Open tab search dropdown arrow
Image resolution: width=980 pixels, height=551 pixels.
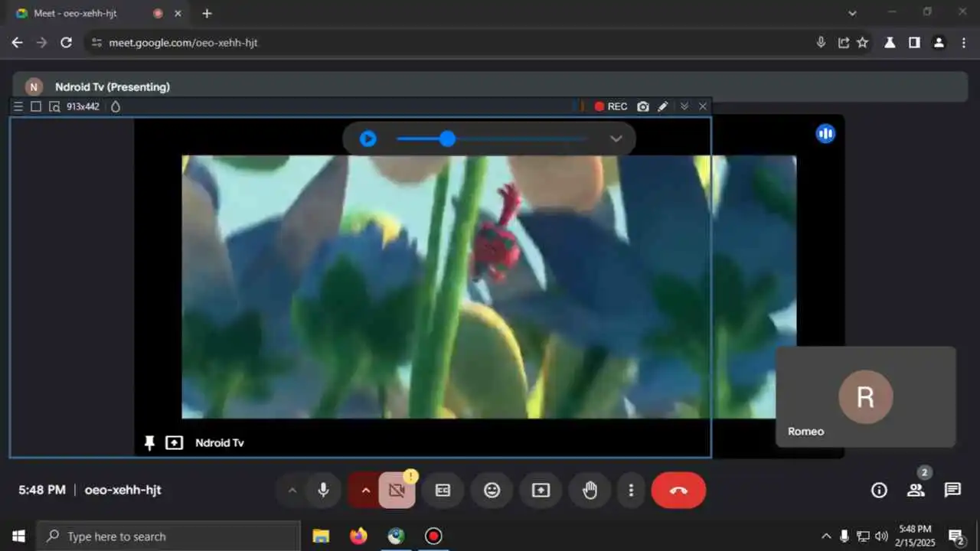852,13
